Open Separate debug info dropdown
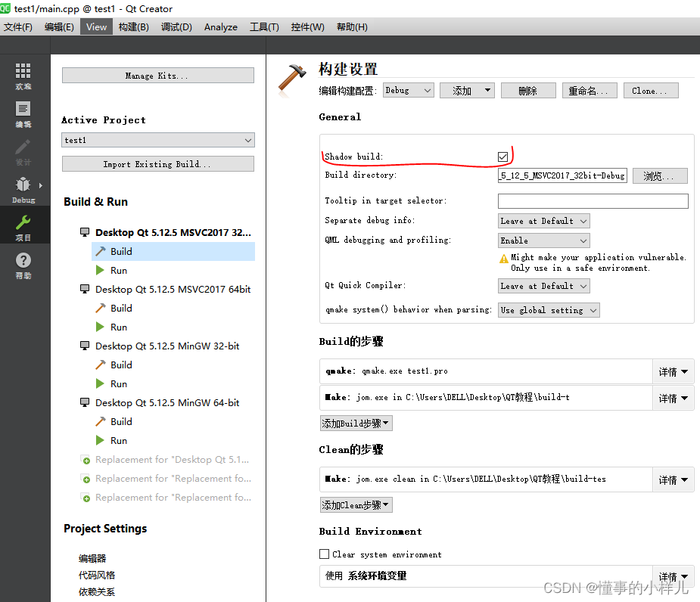This screenshot has height=602, width=700. click(x=543, y=221)
